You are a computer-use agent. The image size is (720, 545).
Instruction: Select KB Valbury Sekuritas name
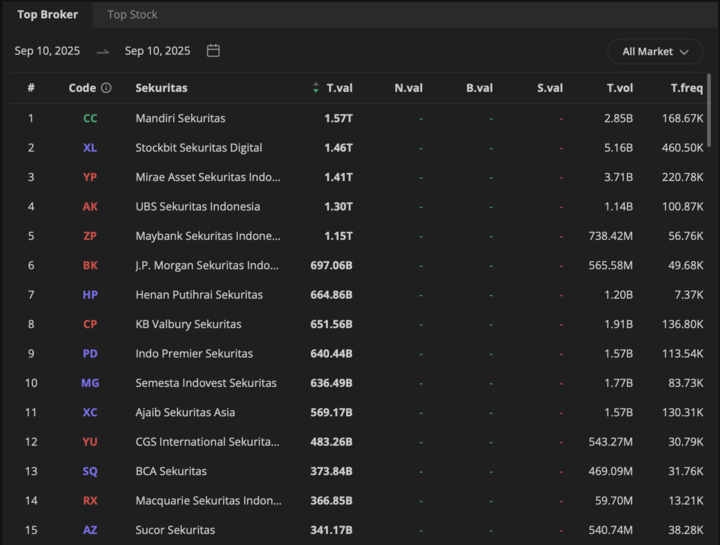coord(188,324)
